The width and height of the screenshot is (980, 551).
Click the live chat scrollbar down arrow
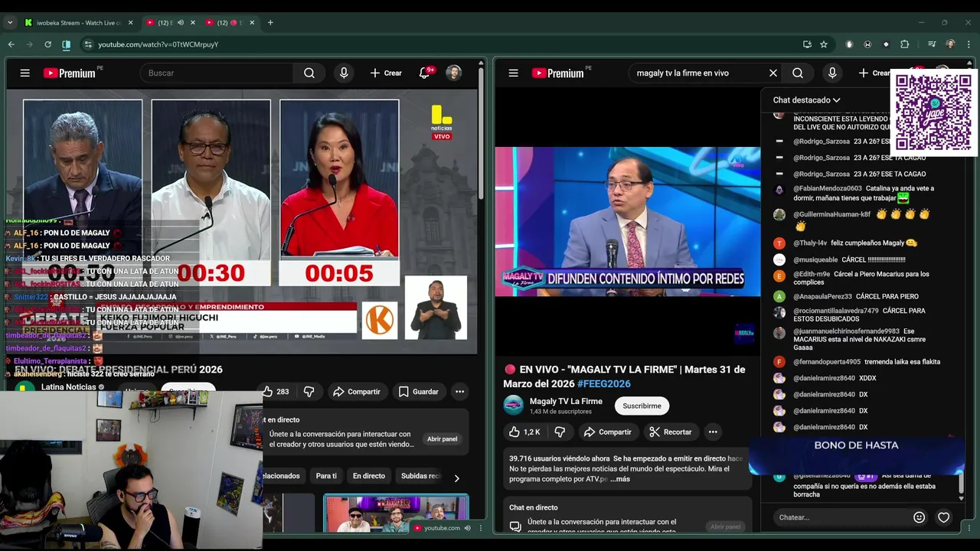point(962,499)
